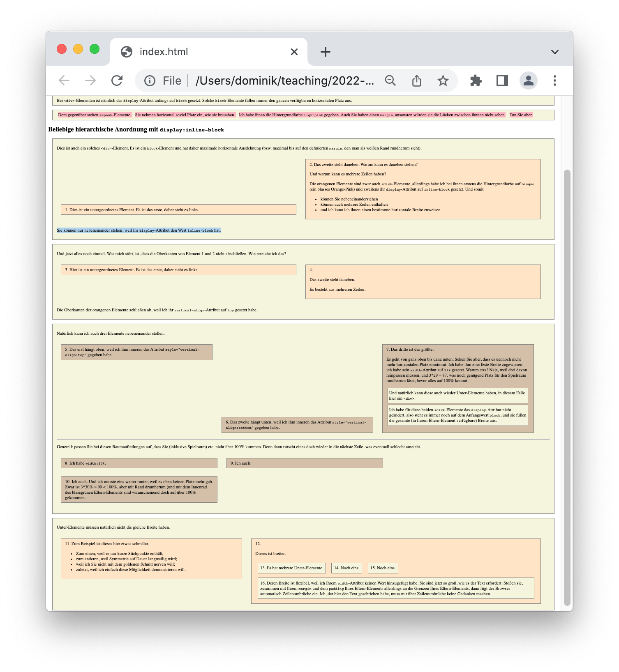The image size is (619, 672).
Task: Select the index.html tab
Action: [x=209, y=52]
